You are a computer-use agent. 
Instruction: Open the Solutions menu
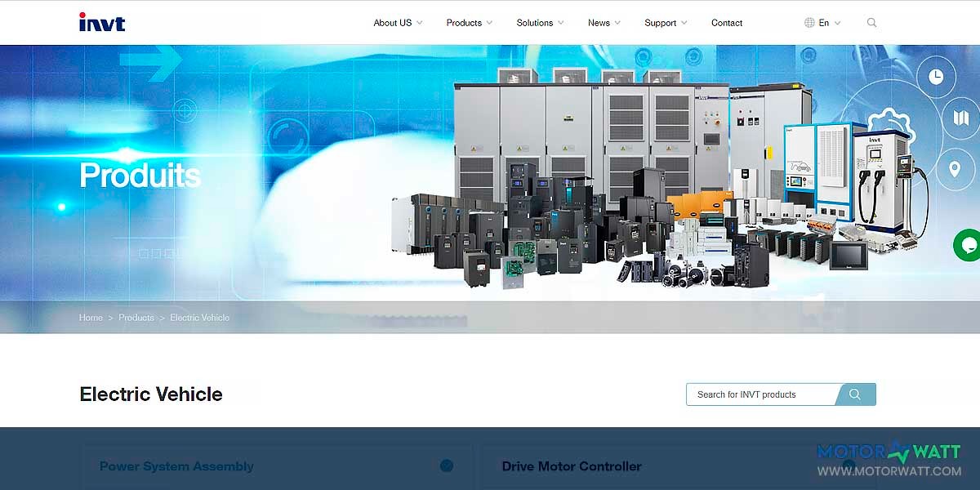point(535,23)
